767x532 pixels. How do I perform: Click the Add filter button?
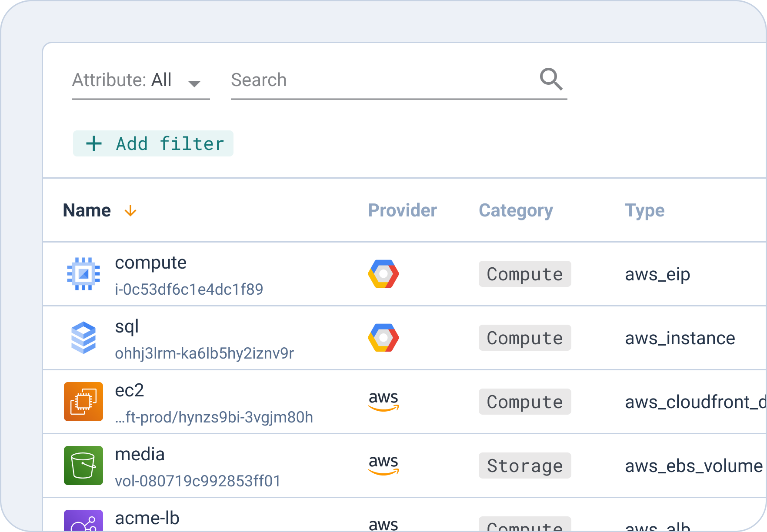(153, 143)
